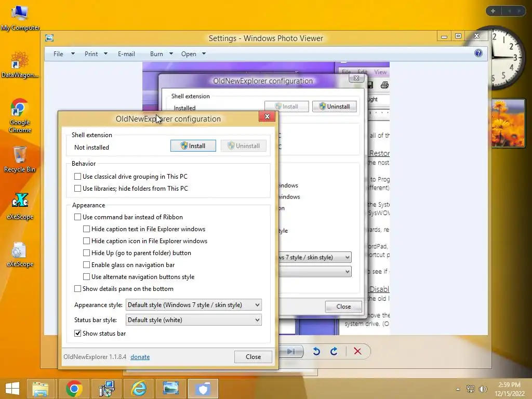Screen dimensions: 532x399
Task: Open the DataWagon desktop shortcut
Action: click(x=20, y=64)
